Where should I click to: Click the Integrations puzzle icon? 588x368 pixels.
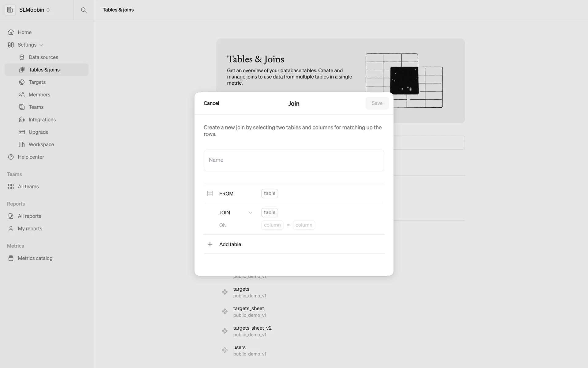coord(22,120)
